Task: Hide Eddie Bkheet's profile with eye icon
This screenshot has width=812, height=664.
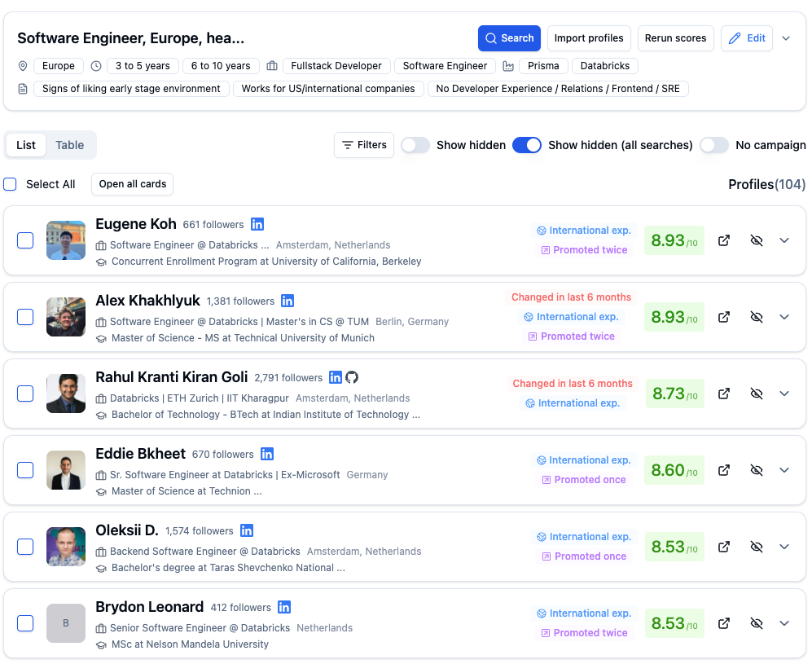Action: (x=756, y=470)
